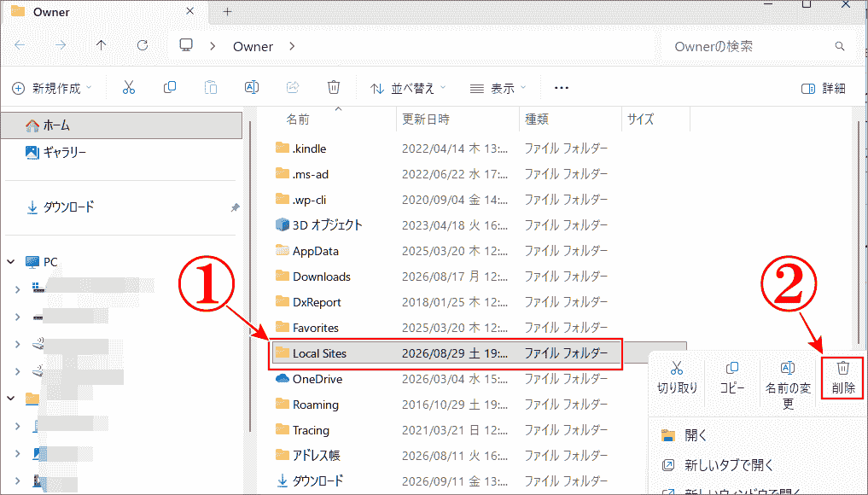Choose 新しいタブで開く from context menu

point(718,465)
